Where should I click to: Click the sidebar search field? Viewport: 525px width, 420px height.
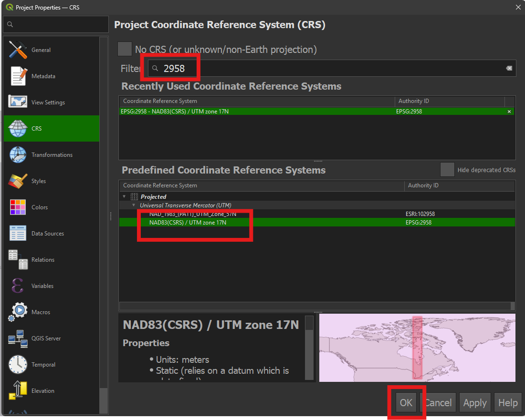(55, 24)
